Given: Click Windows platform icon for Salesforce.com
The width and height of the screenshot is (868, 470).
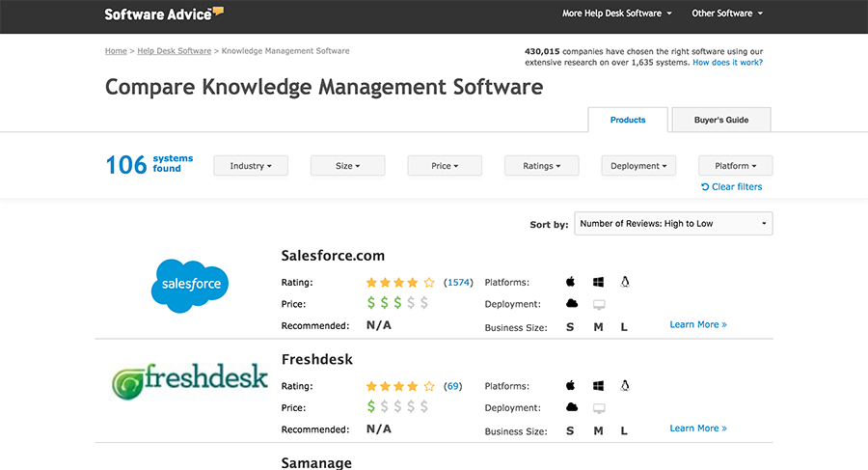Looking at the screenshot, I should coord(598,282).
